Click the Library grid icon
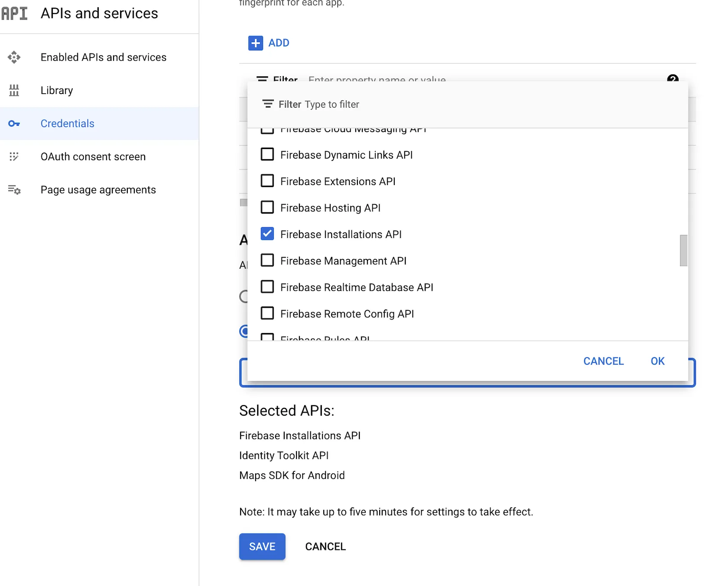This screenshot has height=586, width=728. [x=14, y=90]
